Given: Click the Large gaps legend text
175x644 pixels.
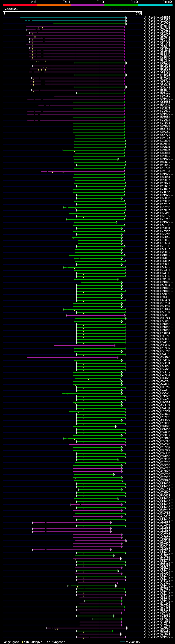Looking at the screenshot, I should pos(34,642).
